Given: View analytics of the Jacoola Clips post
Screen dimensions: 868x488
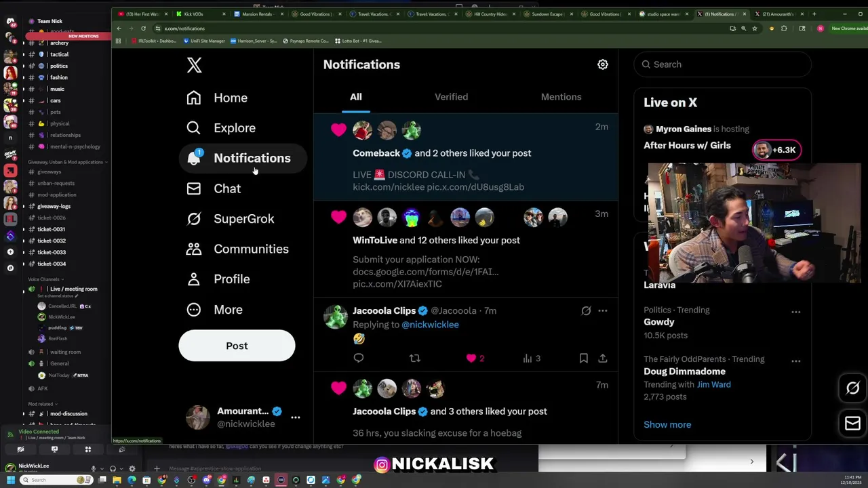Looking at the screenshot, I should 532,359.
